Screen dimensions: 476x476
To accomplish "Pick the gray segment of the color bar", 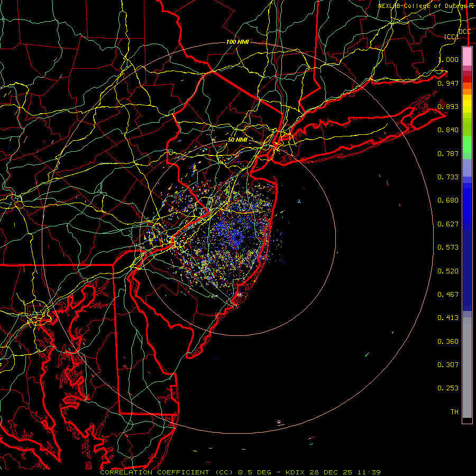I will coord(467,368).
